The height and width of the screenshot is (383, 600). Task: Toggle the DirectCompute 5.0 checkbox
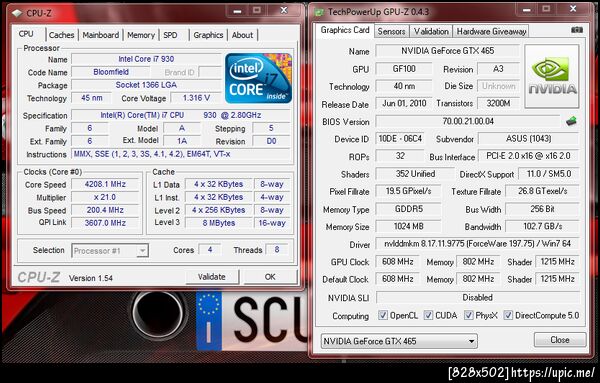508,315
